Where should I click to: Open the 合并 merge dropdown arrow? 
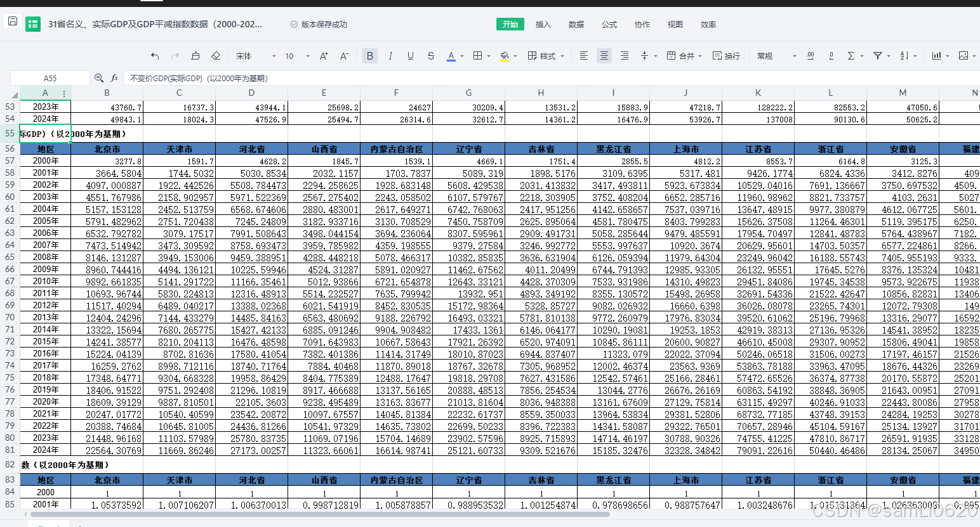pos(700,56)
